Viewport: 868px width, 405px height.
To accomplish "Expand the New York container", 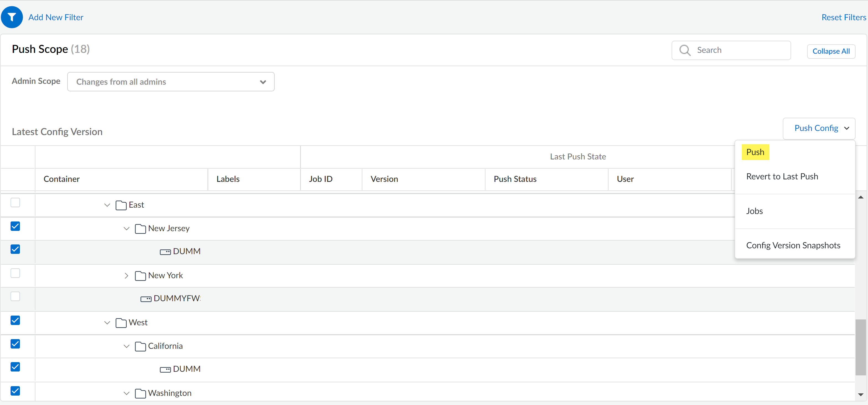I will (126, 275).
